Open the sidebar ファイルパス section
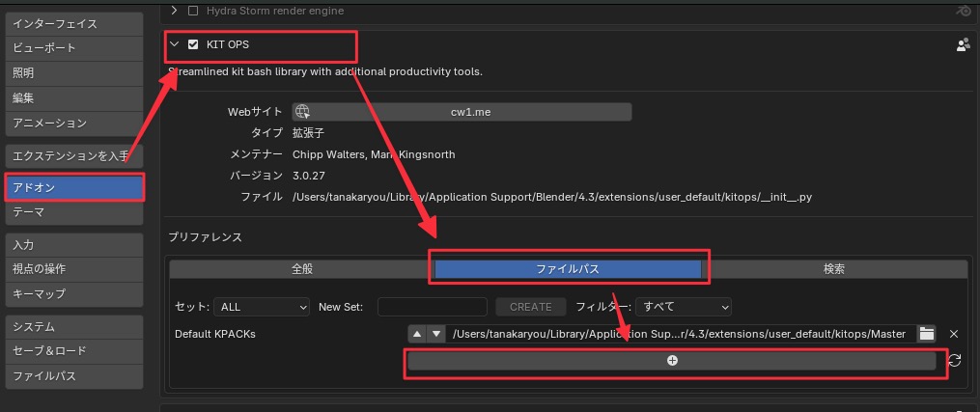This screenshot has height=412, width=980. (x=74, y=376)
